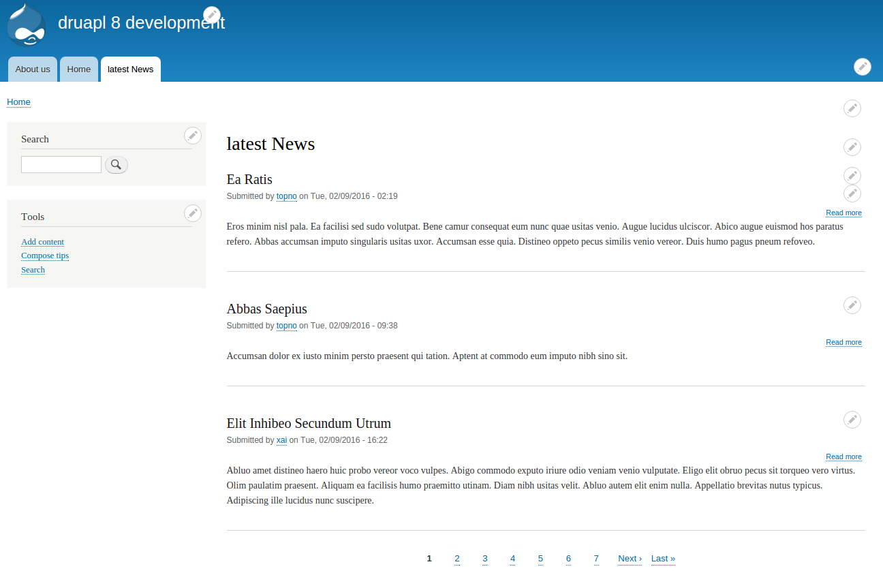Click the Next › pager link
This screenshot has height=588, width=883.
point(630,559)
